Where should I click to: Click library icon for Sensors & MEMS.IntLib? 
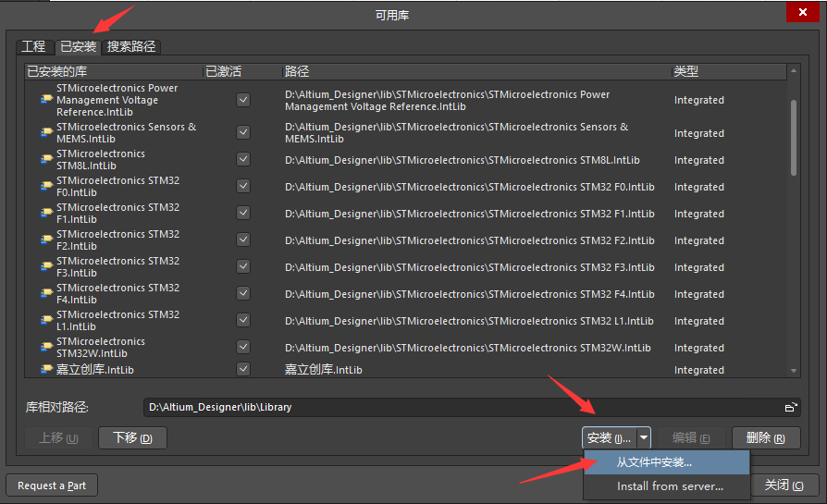47,132
